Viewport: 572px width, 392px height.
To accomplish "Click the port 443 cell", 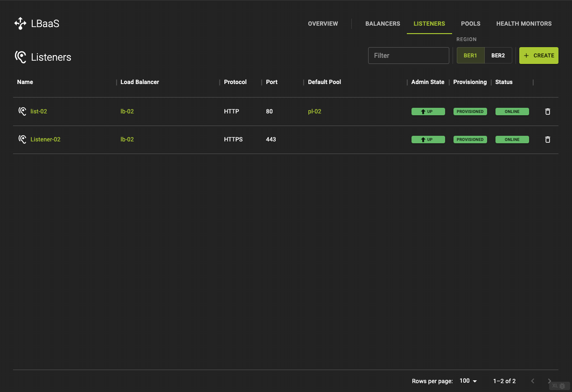I will tap(271, 140).
